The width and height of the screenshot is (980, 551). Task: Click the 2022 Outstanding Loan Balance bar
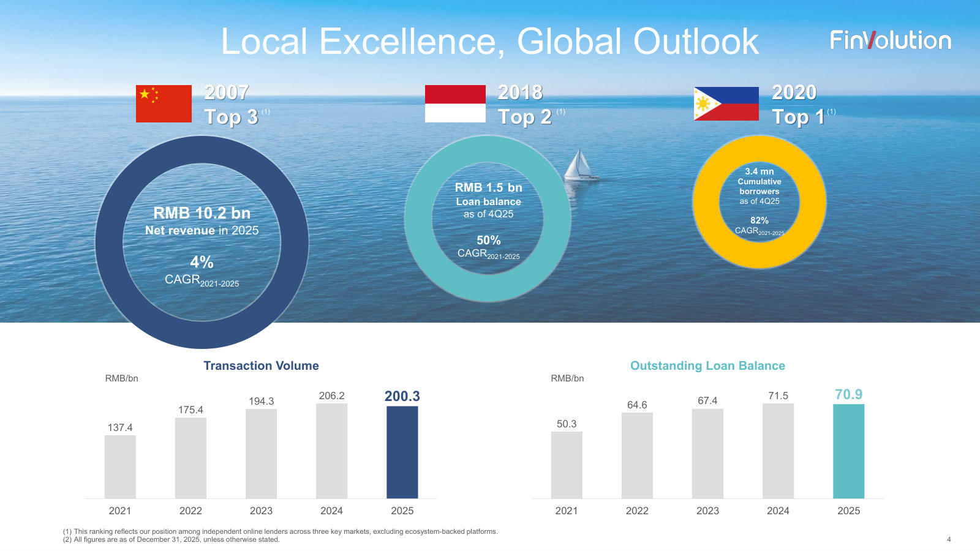[637, 455]
